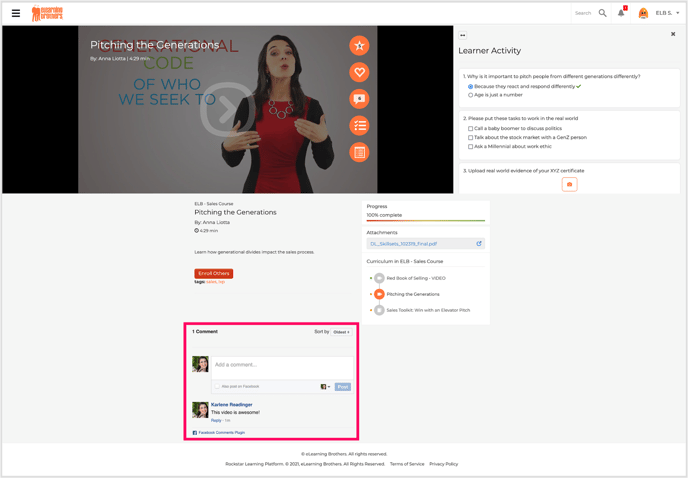Open the hamburger navigation menu
The image size is (688, 478).
point(16,13)
